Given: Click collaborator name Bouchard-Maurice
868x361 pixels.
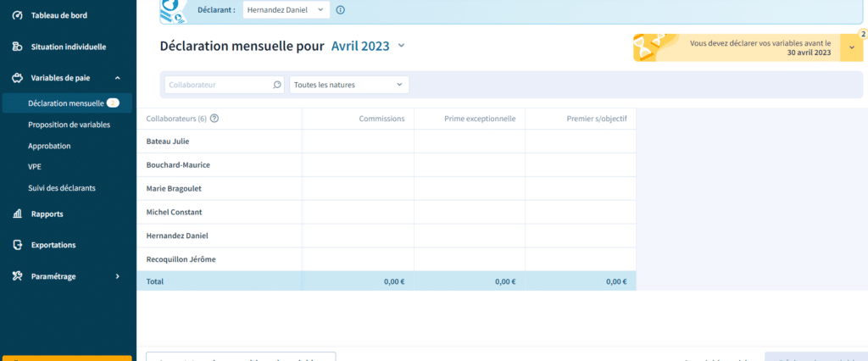Looking at the screenshot, I should tap(178, 165).
